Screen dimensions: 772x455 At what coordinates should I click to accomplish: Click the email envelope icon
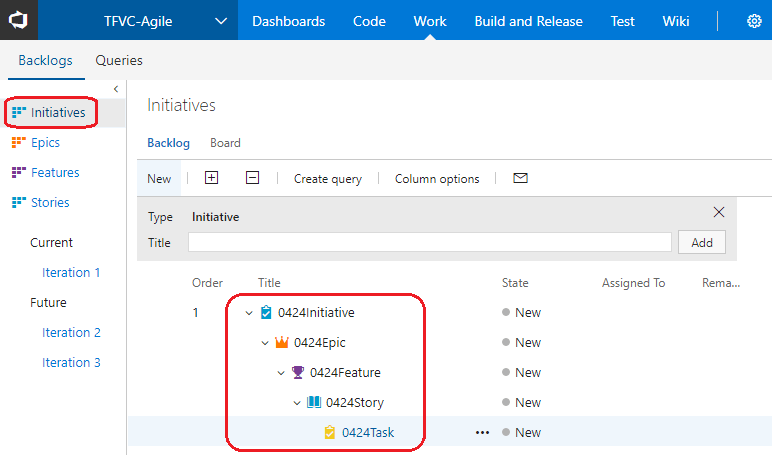point(520,178)
